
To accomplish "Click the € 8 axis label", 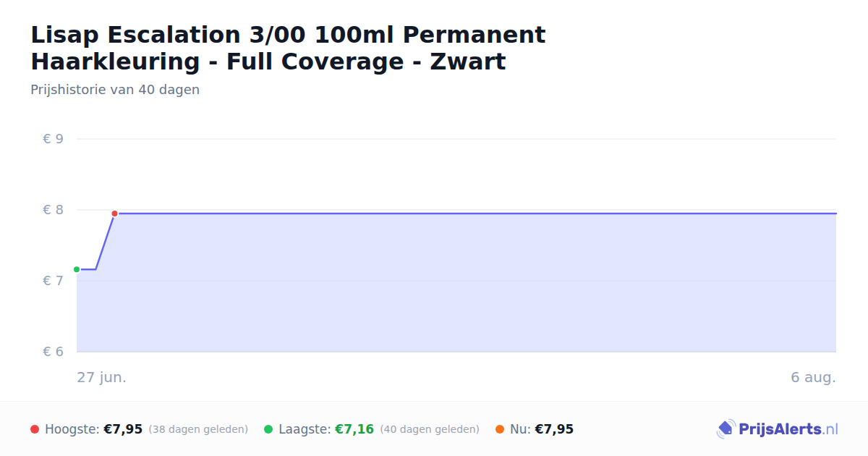I will click(x=53, y=210).
